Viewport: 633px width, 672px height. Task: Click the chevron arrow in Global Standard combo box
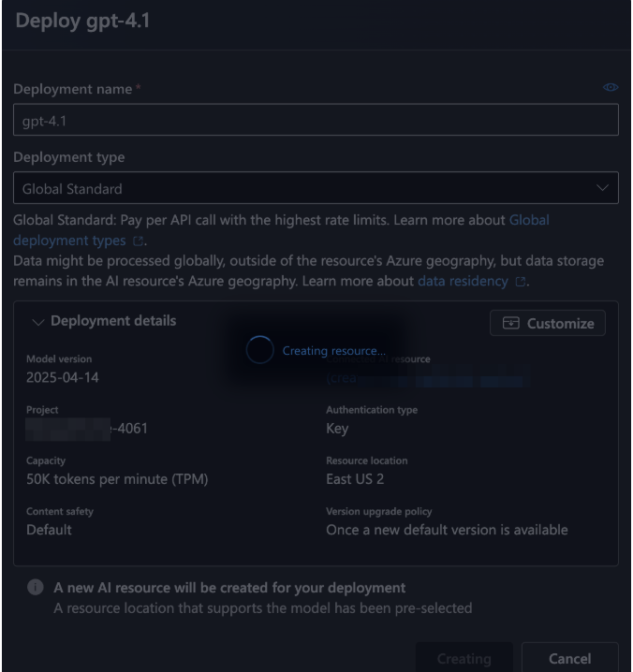[602, 188]
